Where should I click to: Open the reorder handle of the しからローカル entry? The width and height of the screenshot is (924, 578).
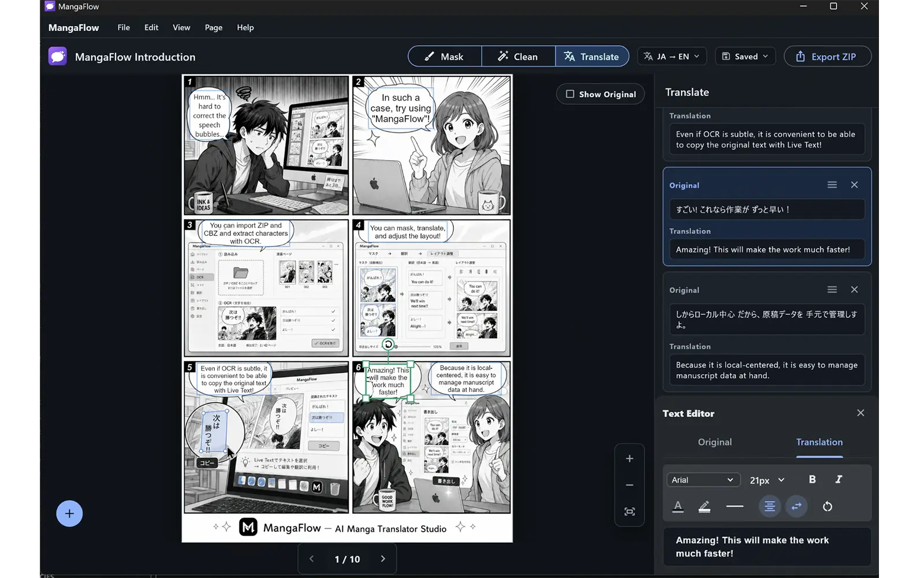pyautogui.click(x=832, y=290)
